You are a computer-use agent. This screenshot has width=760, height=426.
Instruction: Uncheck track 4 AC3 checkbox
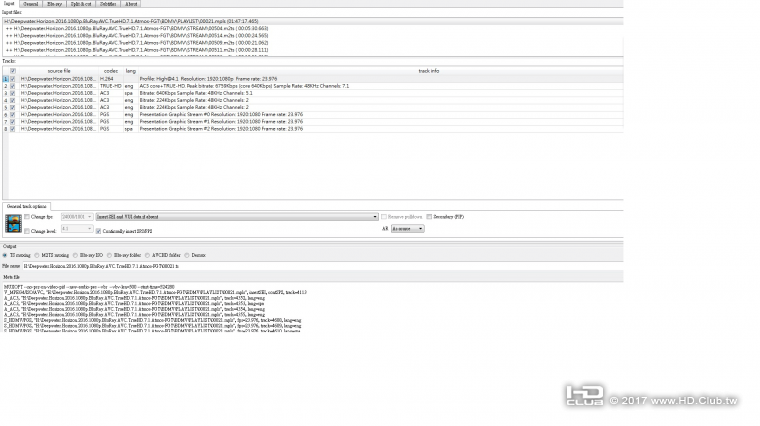click(13, 100)
